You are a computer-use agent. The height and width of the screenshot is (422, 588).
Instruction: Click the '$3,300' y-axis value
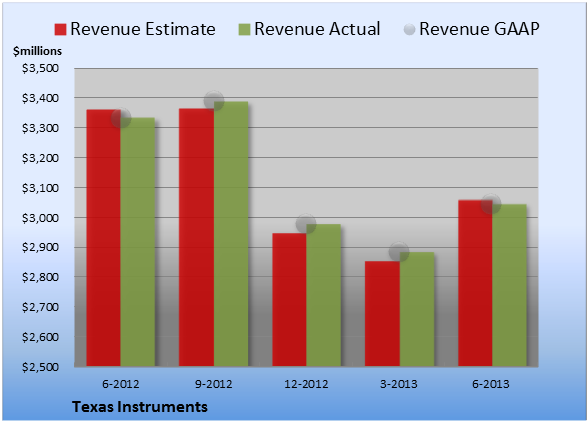coord(40,128)
